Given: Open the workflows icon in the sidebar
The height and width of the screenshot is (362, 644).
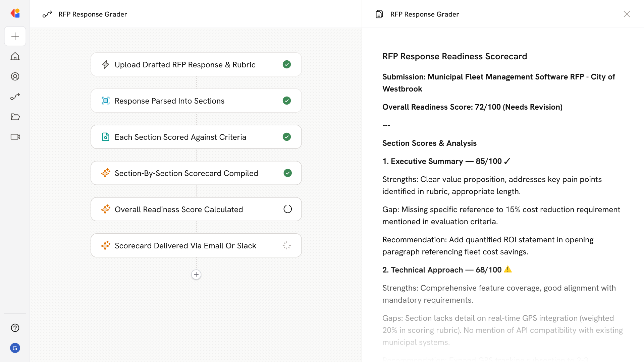Looking at the screenshot, I should [x=15, y=97].
